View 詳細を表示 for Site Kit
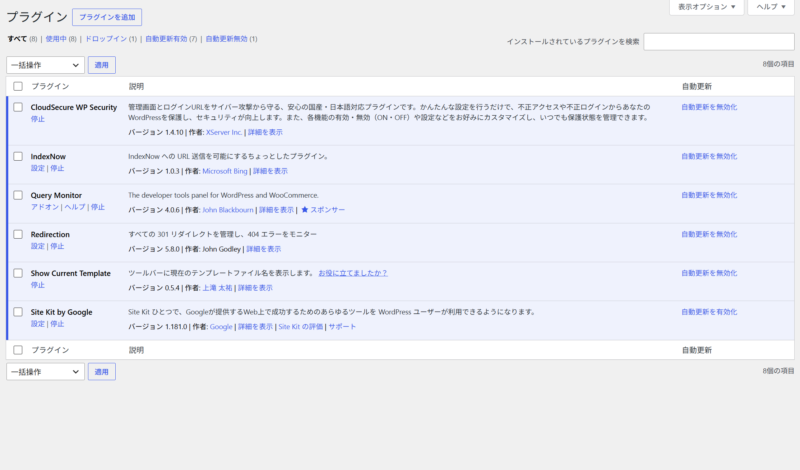Image resolution: width=800 pixels, height=470 pixels. [x=255, y=327]
